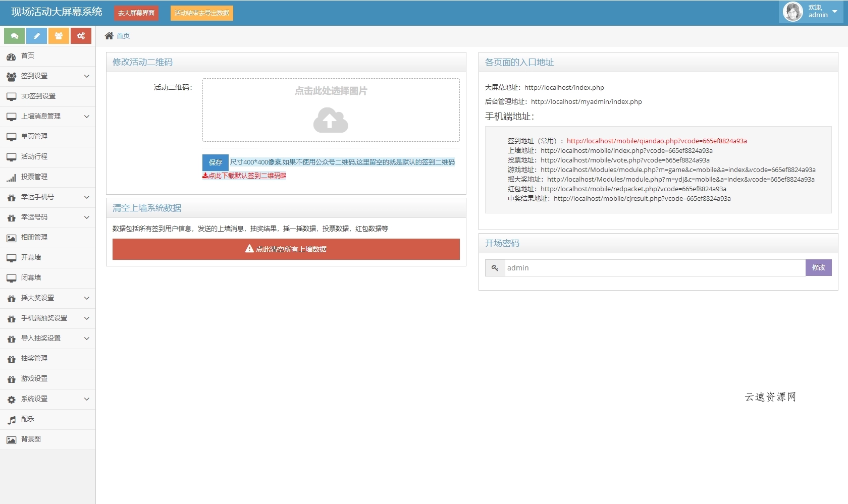Click the key icon beside password field
Viewport: 848px width, 504px height.
tap(494, 268)
